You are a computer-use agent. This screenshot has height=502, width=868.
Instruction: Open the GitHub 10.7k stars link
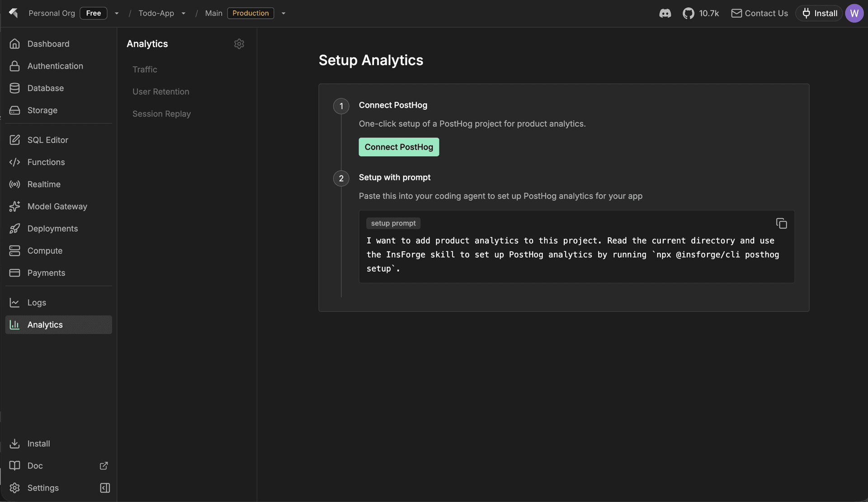point(701,13)
